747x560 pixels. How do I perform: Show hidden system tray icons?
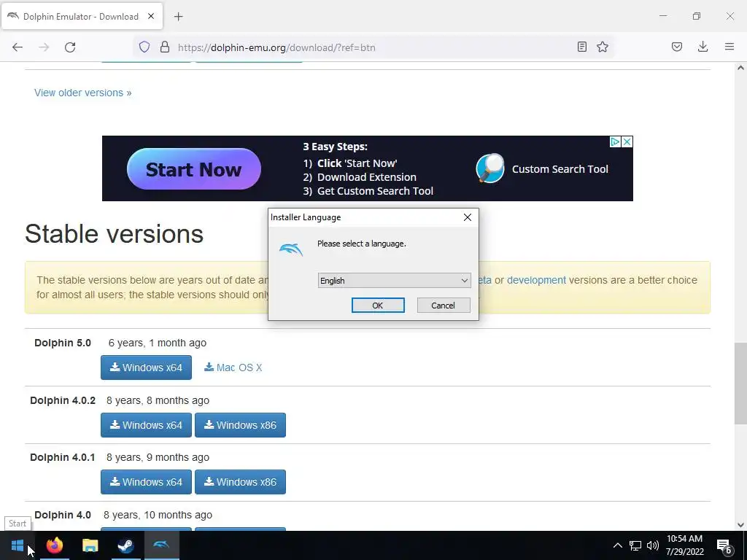tap(617, 545)
